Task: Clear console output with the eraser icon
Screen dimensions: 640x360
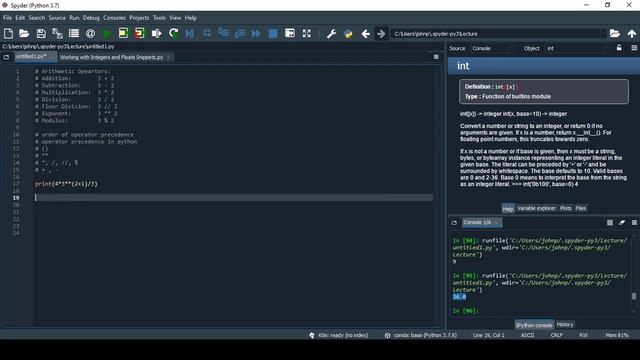Action: click(x=622, y=222)
